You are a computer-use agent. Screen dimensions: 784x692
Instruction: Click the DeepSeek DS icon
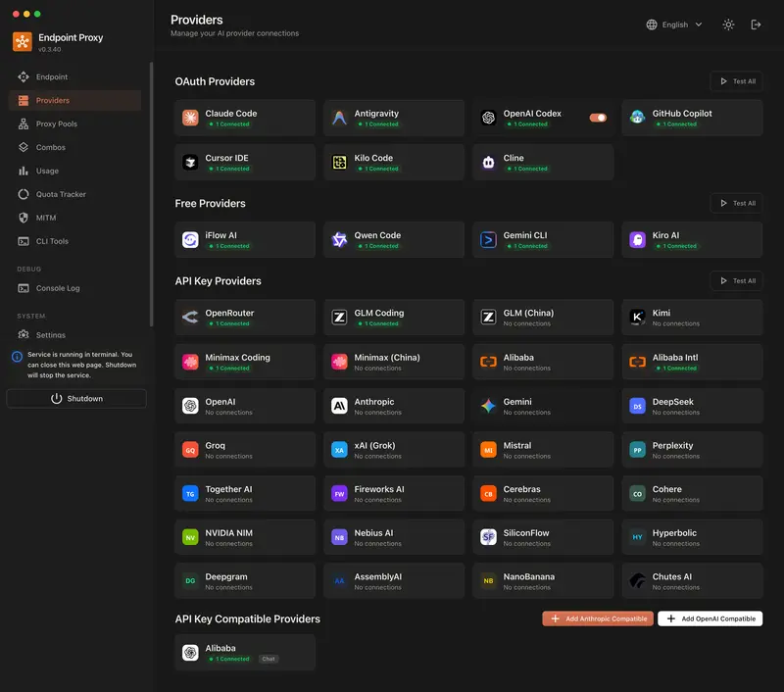[x=637, y=407]
